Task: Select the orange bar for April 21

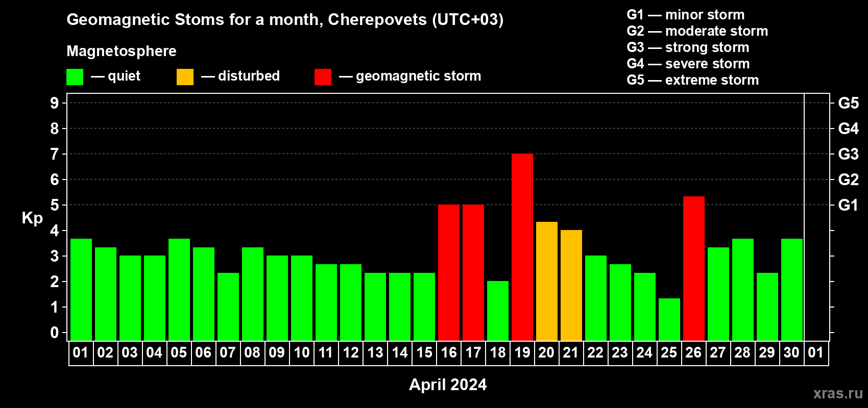Action: tap(571, 285)
